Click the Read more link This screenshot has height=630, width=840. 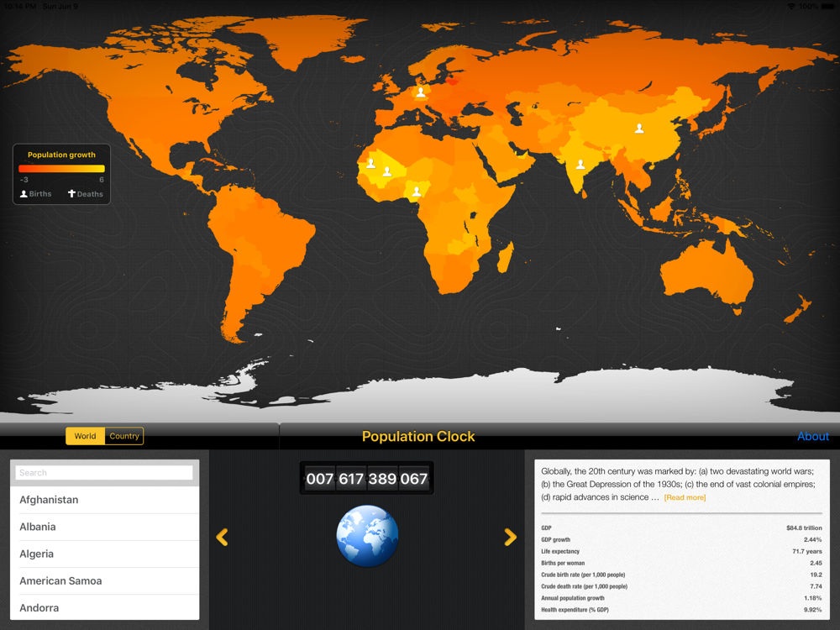click(x=685, y=497)
